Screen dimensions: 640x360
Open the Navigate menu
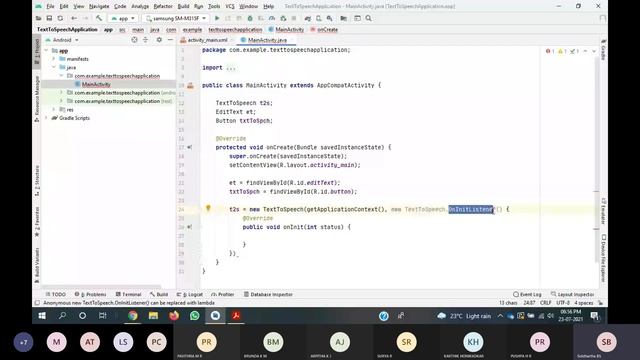pyautogui.click(x=99, y=7)
